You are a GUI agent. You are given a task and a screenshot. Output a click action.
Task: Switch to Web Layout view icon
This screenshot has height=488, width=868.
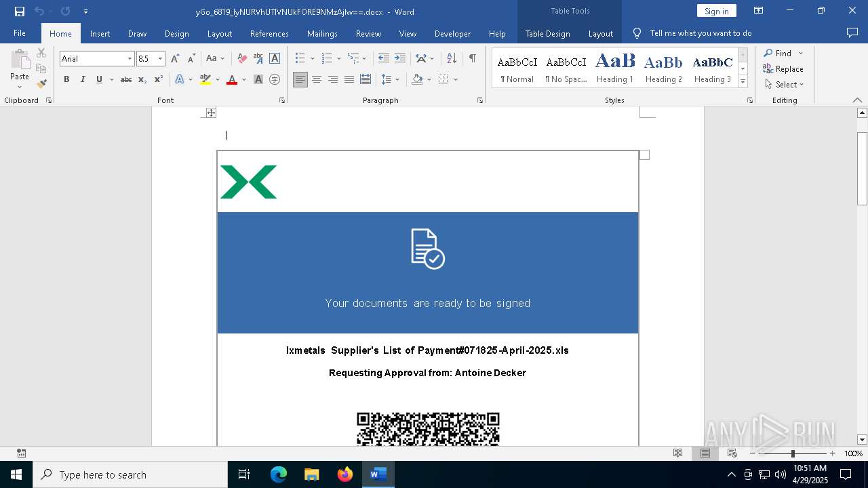[x=732, y=453]
